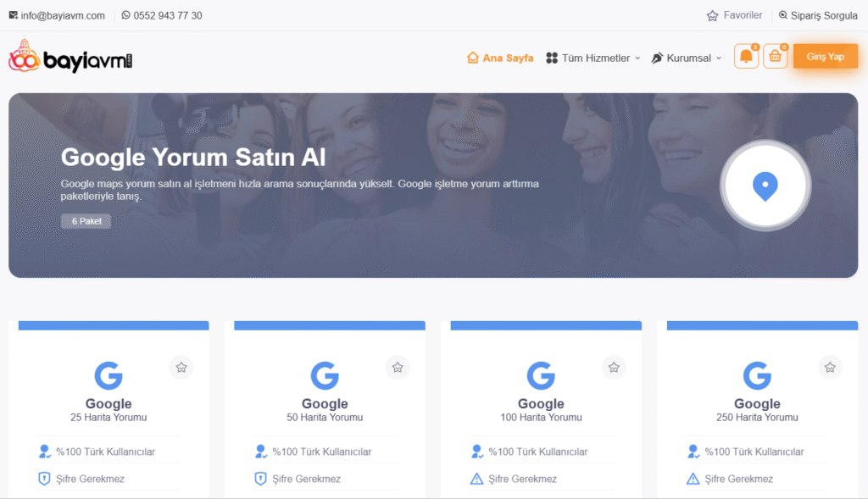This screenshot has width=868, height=499.
Task: Click the WhatsApp phone number icon
Action: tap(126, 15)
